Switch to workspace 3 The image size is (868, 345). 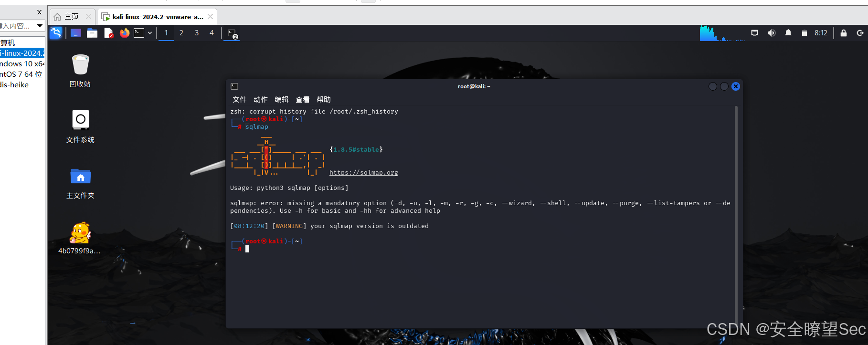pos(197,33)
